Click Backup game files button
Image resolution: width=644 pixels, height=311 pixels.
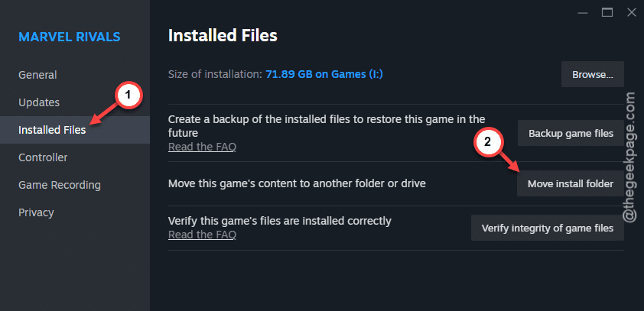coord(571,134)
